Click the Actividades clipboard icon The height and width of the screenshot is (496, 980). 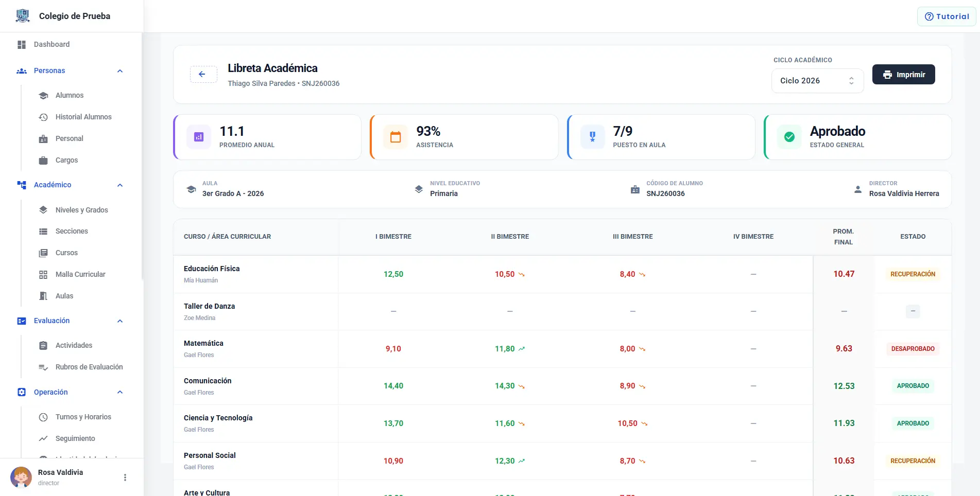click(43, 346)
